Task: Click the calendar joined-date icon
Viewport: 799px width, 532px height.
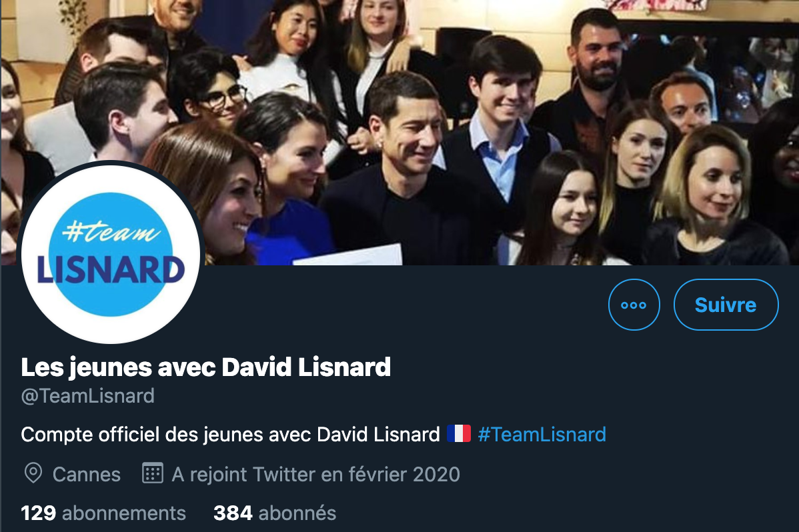Action: click(x=152, y=473)
